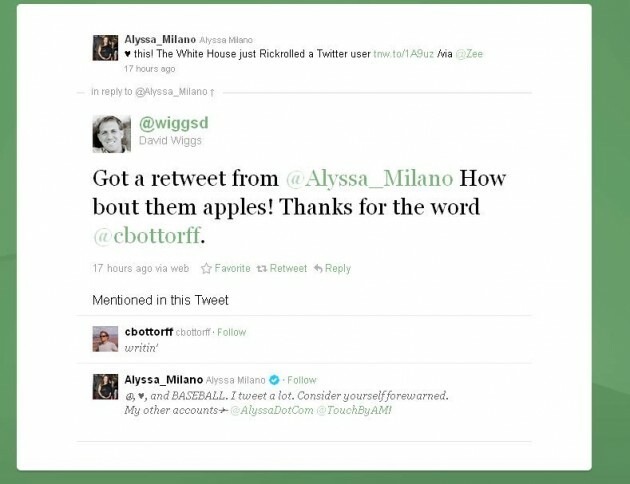Click the @Alyssa_Milano mention in the main tweet
This screenshot has width=630, height=484.
[369, 180]
